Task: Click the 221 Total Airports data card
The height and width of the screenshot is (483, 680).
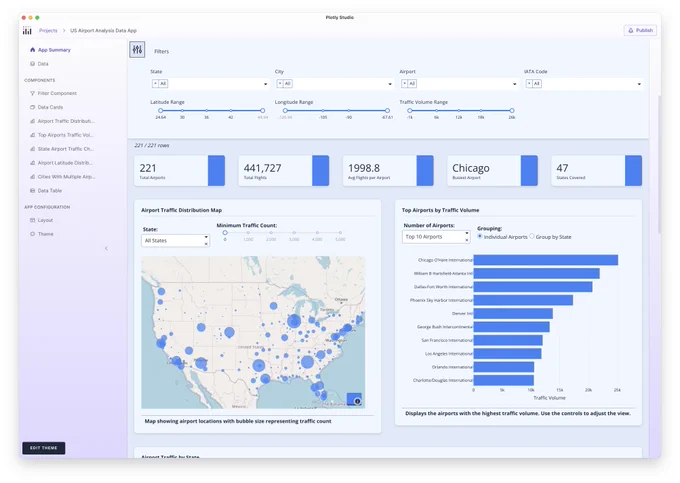Action: coord(180,171)
